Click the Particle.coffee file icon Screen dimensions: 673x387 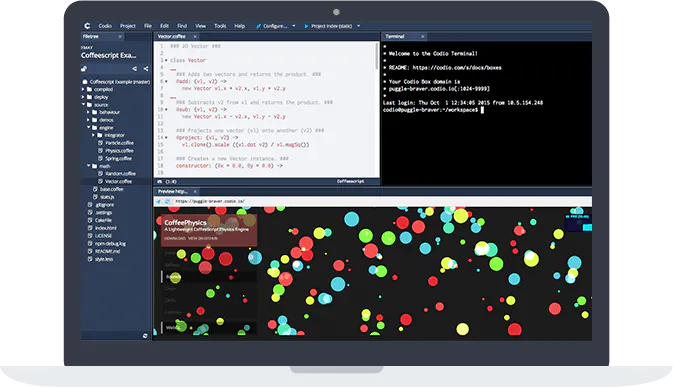(x=100, y=143)
